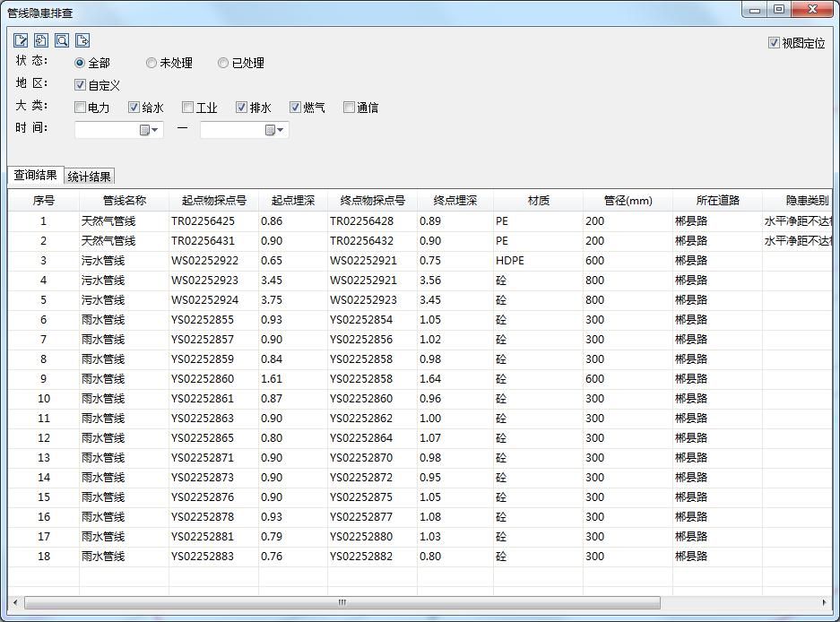Select the 查询结果 tab

pyautogui.click(x=34, y=176)
